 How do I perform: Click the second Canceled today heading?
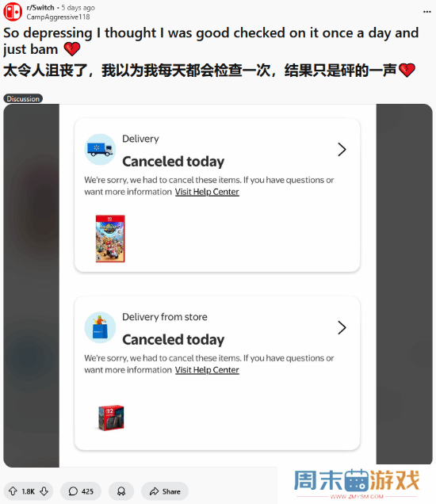174,340
